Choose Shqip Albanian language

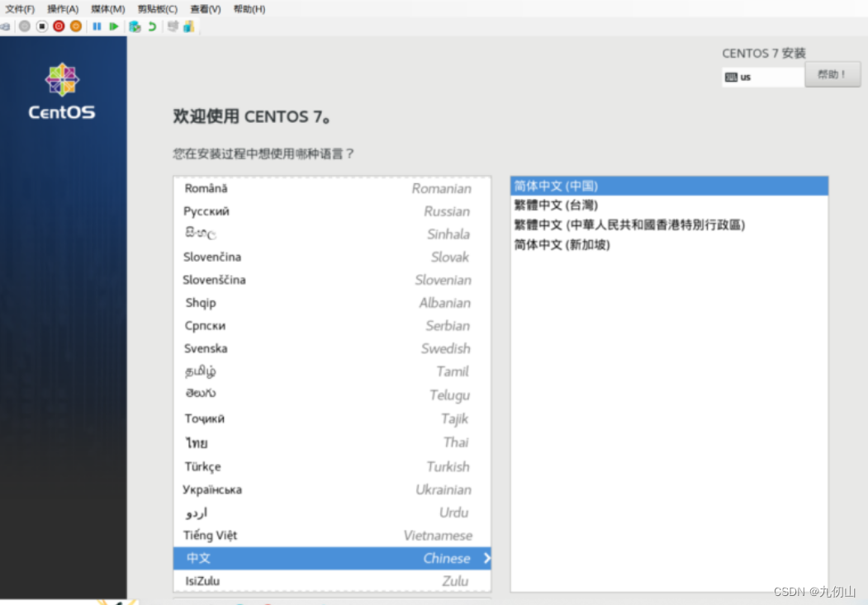click(332, 302)
